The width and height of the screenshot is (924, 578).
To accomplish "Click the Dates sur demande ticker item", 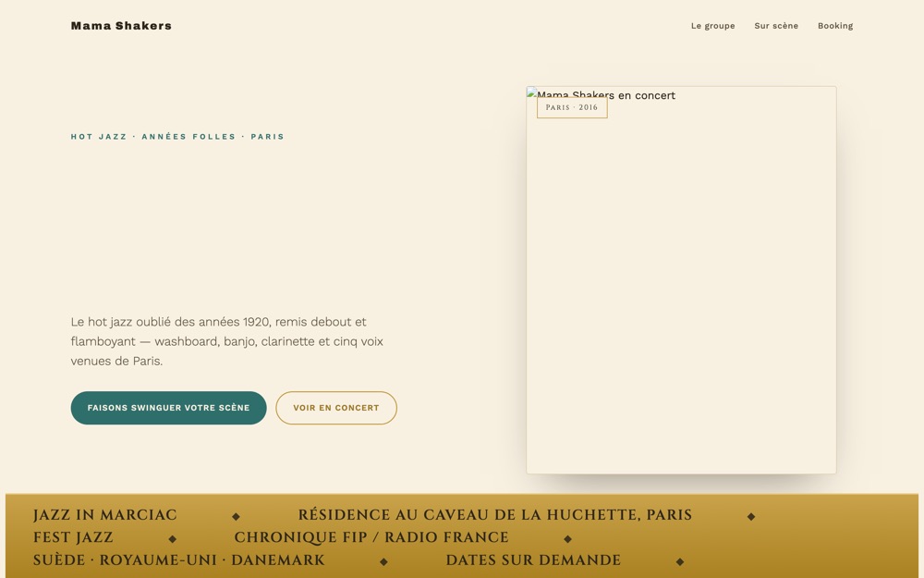I will coord(533,560).
